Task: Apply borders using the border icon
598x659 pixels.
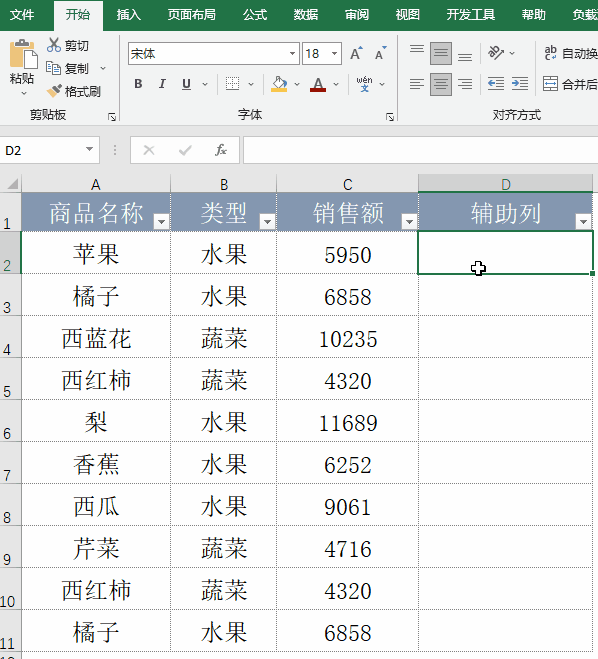Action: tap(232, 84)
